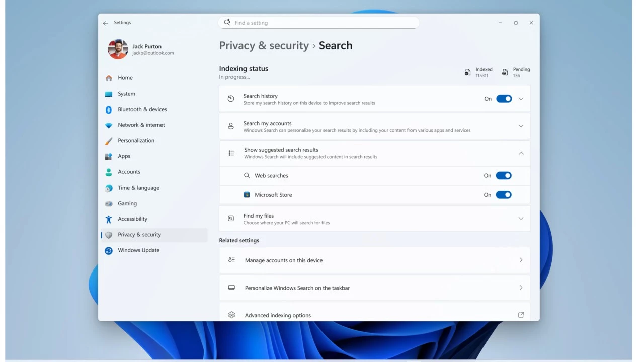Click the Network wifi icon
The image size is (644, 362).
pos(109,125)
